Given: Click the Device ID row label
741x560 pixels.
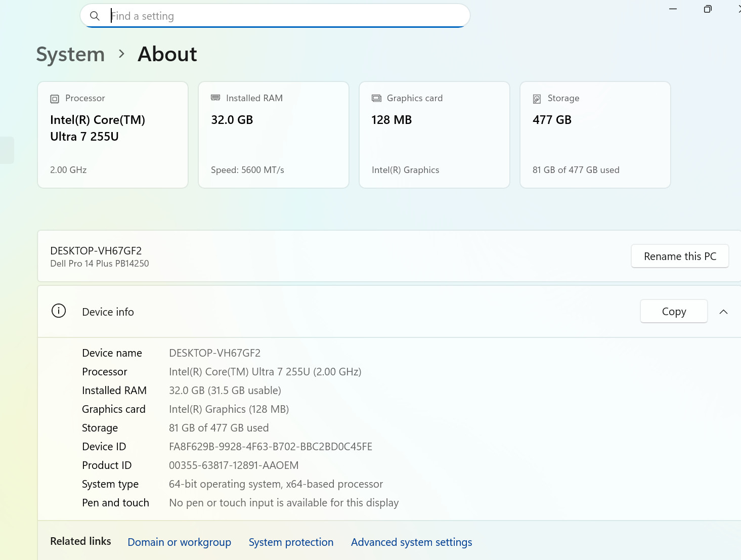Looking at the screenshot, I should pos(104,447).
